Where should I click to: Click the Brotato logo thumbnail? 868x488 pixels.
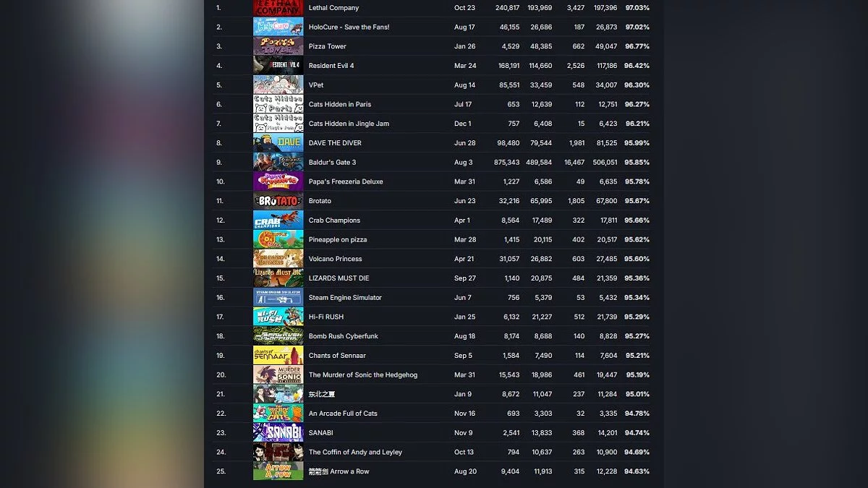[278, 200]
